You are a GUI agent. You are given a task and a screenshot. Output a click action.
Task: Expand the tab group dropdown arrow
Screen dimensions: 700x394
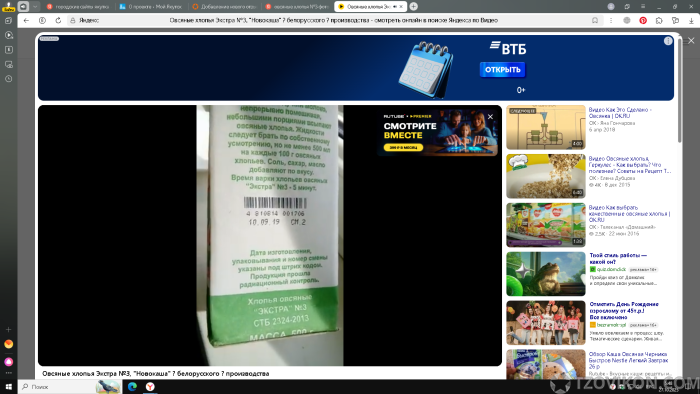(35, 7)
